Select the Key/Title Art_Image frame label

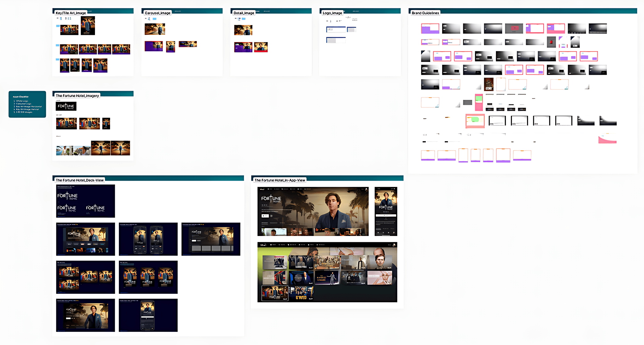[x=71, y=13]
